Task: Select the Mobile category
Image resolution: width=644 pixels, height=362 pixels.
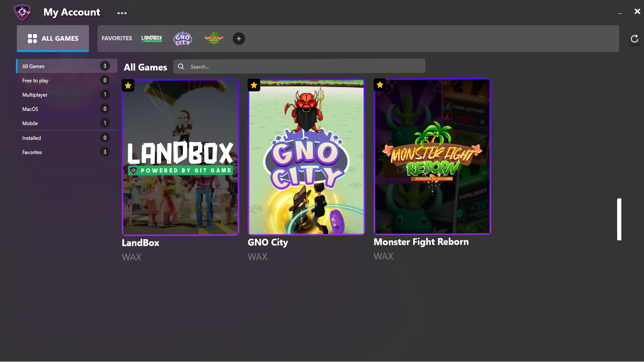Action: click(30, 123)
